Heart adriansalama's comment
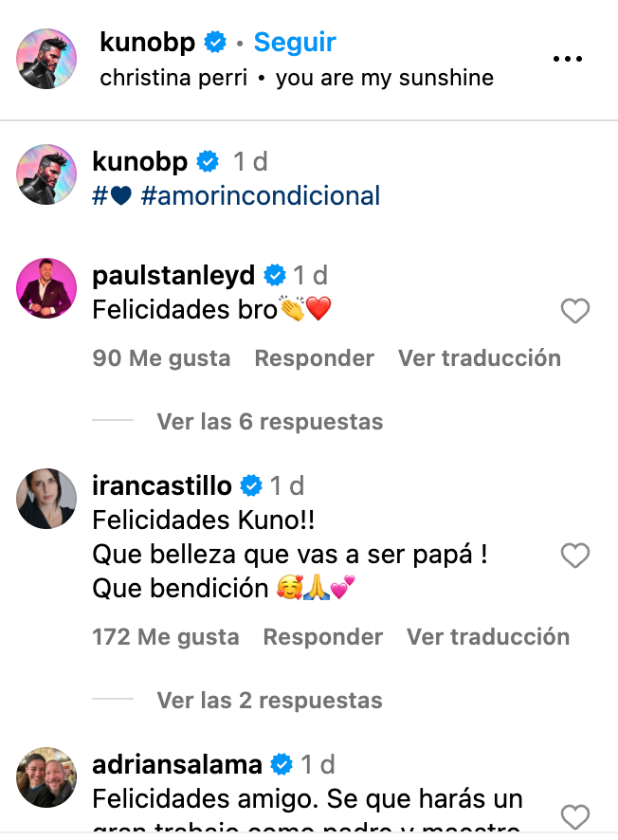 pos(575,815)
